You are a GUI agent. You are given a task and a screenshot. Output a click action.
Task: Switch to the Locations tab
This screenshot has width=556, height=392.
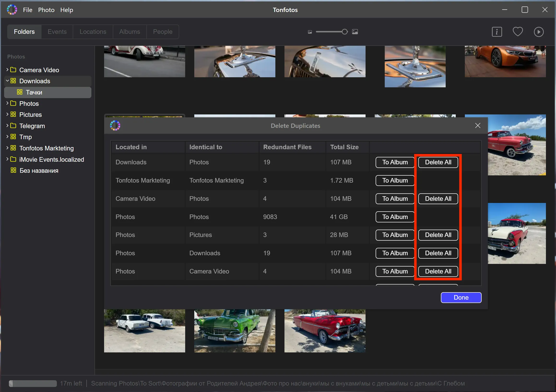pyautogui.click(x=92, y=31)
